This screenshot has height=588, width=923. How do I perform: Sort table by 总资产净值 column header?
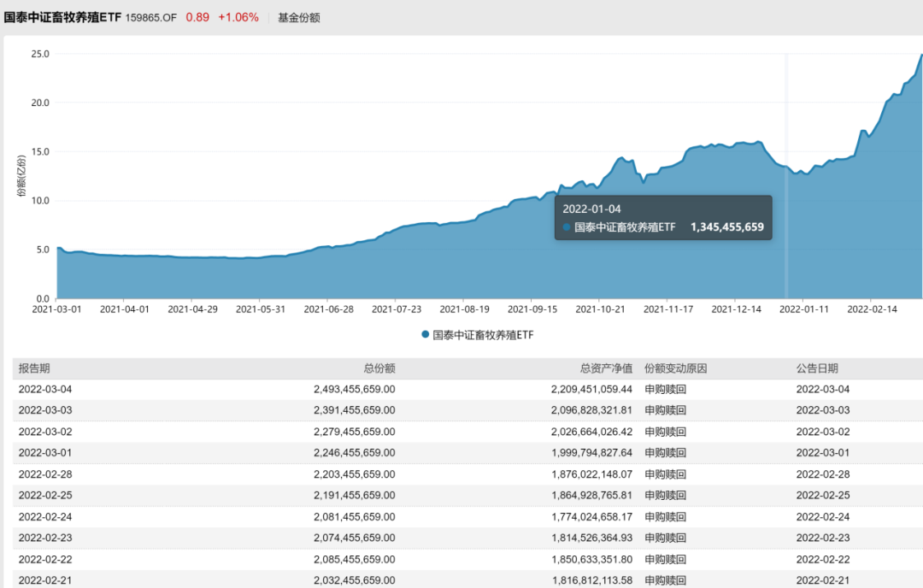coord(606,368)
